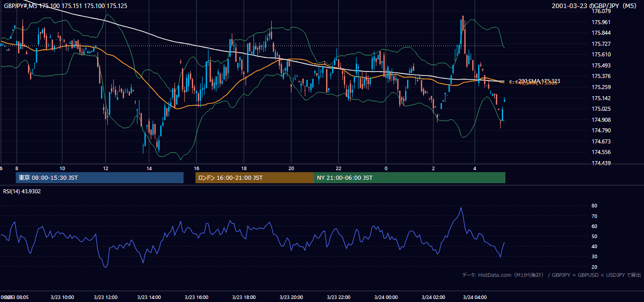Click hour 0 on the chart time axis
Screen dimensions: 644x302
tap(386, 168)
